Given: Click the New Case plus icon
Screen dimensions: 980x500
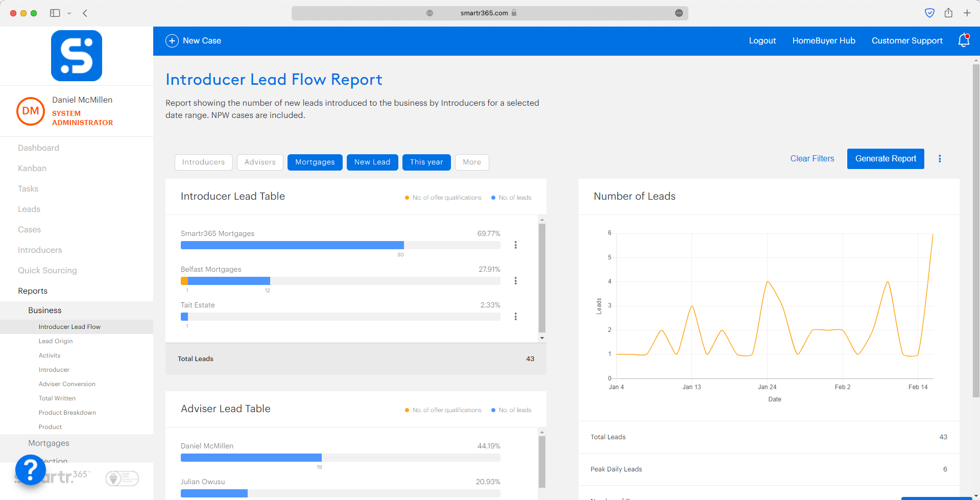Looking at the screenshot, I should click(172, 41).
